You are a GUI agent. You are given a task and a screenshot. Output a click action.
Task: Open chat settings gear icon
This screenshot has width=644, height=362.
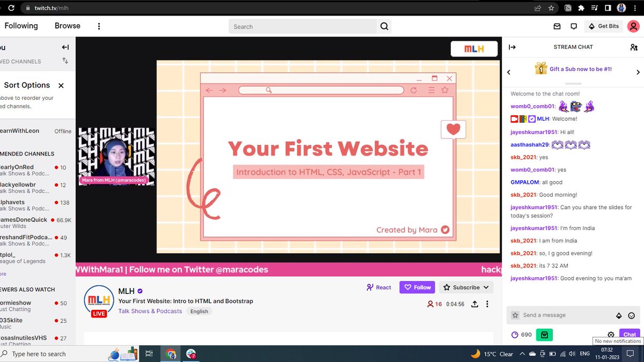pyautogui.click(x=611, y=335)
